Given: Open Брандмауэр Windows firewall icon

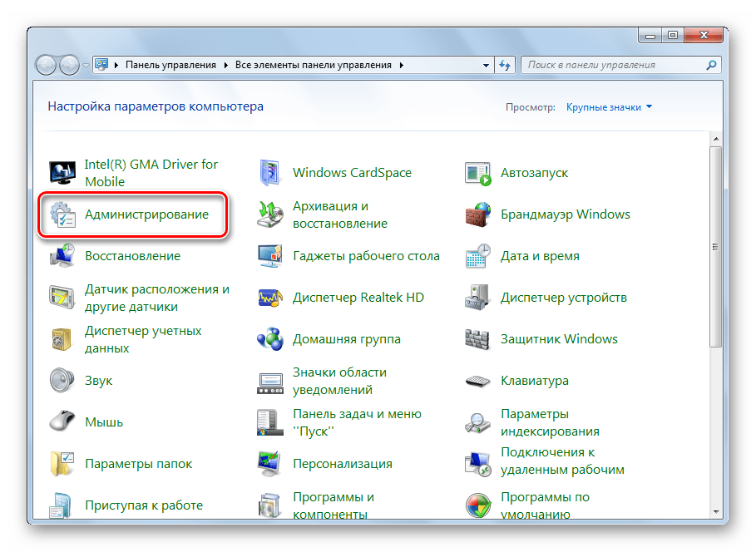Looking at the screenshot, I should click(478, 215).
